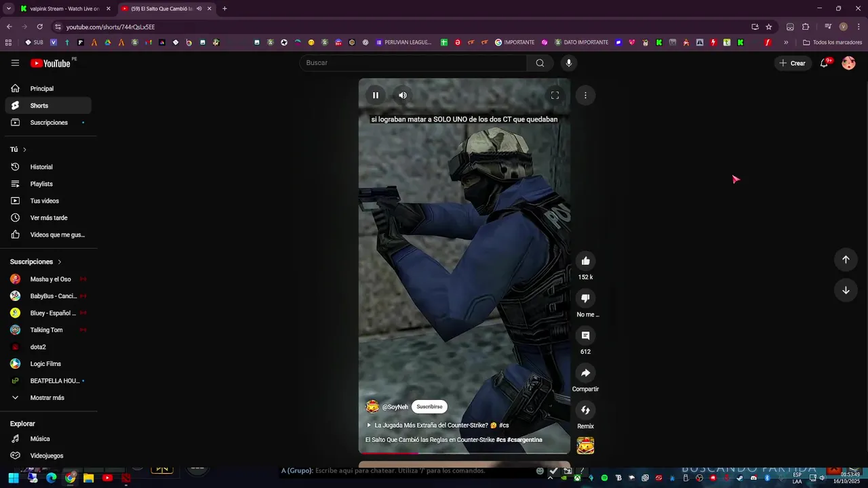Open Logic Films channel
The height and width of the screenshot is (488, 868).
(x=48, y=364)
